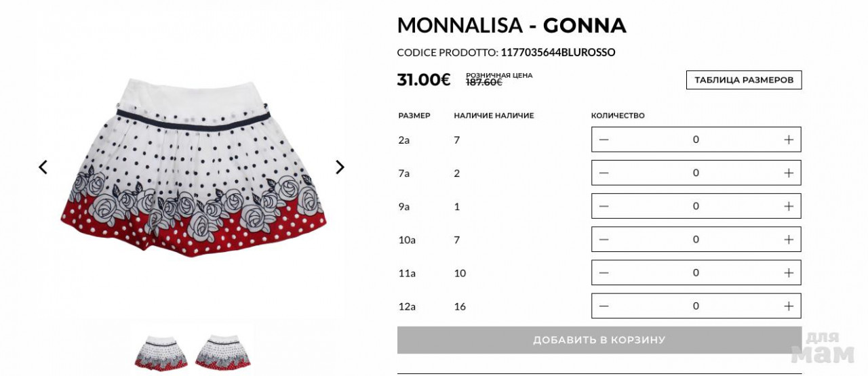Select the first skirt thumbnail
The width and height of the screenshot is (868, 376).
(161, 351)
